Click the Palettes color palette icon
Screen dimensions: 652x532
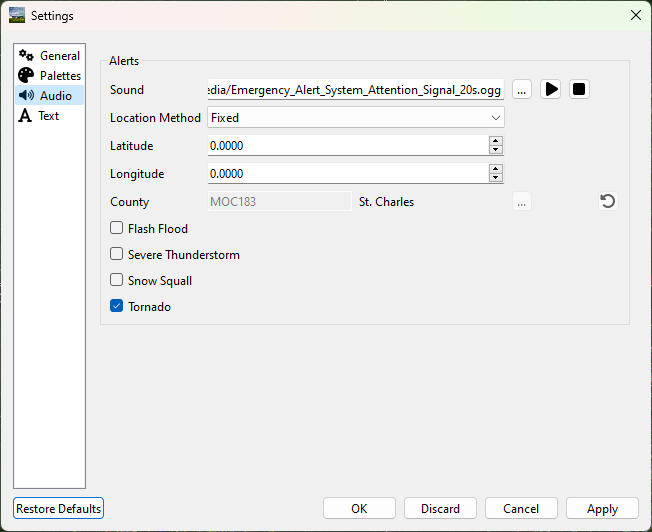tap(26, 76)
